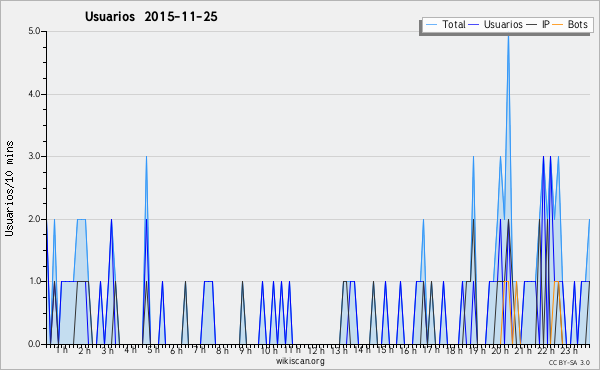This screenshot has height=370, width=600.
Task: Click the '8 h' x-axis label
Action: coord(222,350)
